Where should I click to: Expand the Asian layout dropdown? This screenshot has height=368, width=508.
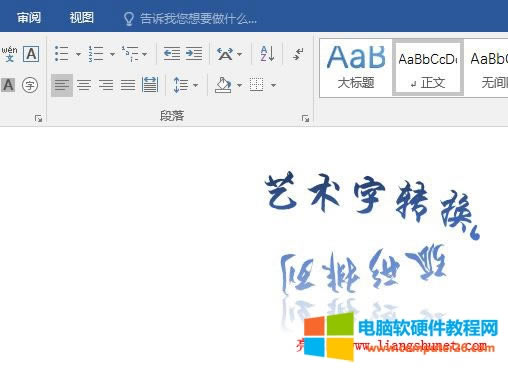coord(239,54)
